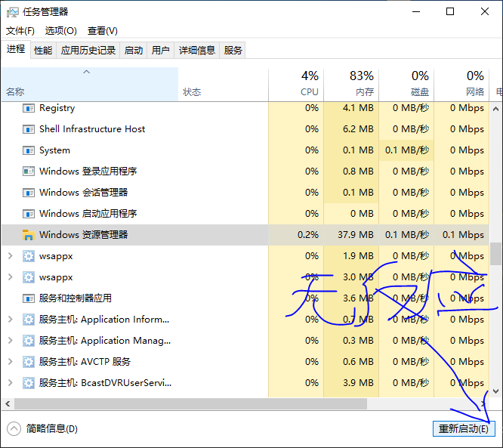This screenshot has width=503, height=448.
Task: Expand 服务主机: Application Inform... group
Action: (x=10, y=320)
